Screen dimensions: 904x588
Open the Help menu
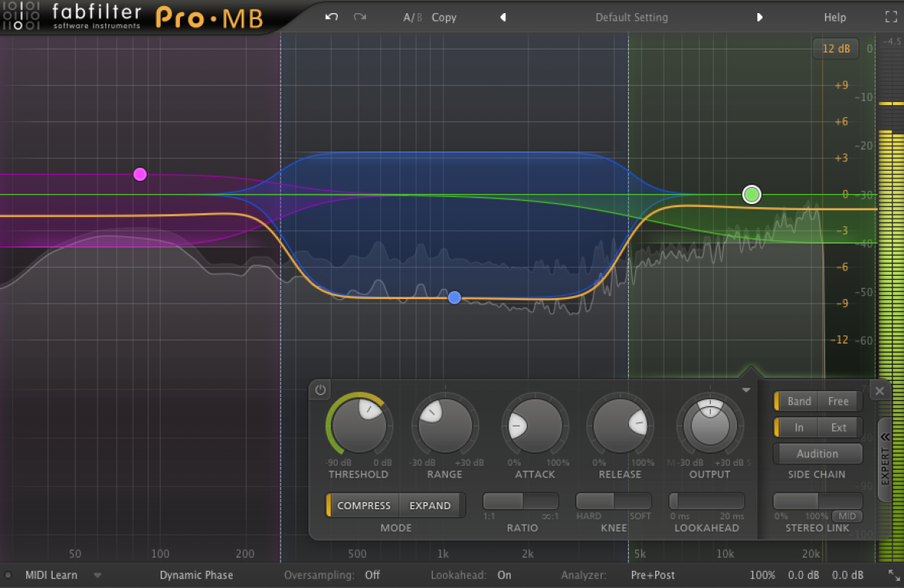(834, 17)
